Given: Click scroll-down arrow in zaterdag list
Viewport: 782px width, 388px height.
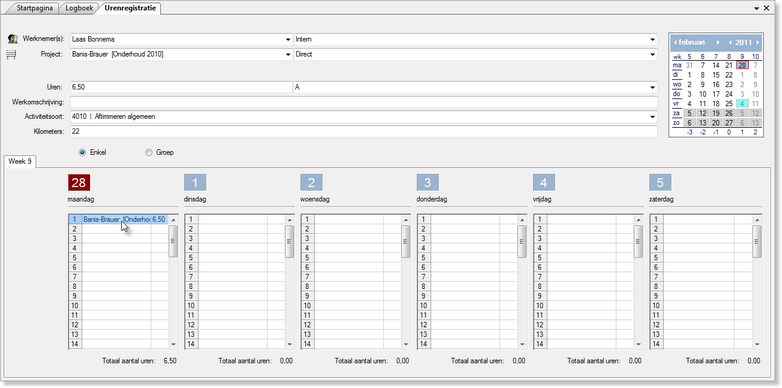Looking at the screenshot, I should click(x=757, y=344).
